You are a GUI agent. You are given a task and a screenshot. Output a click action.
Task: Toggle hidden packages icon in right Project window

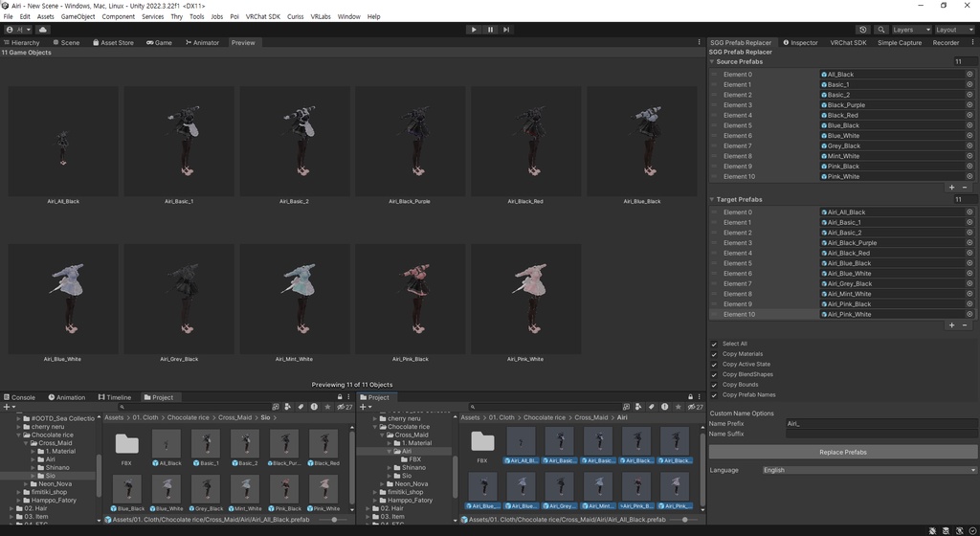point(696,407)
